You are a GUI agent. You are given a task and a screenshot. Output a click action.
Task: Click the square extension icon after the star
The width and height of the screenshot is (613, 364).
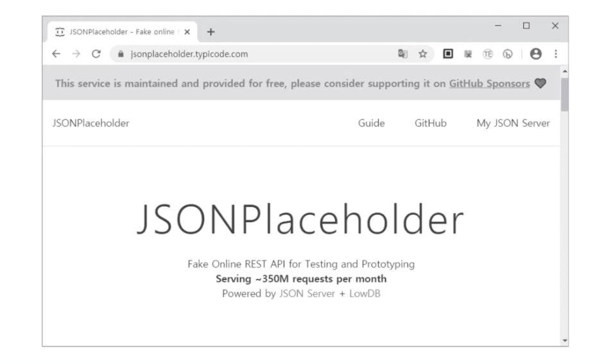pos(448,53)
